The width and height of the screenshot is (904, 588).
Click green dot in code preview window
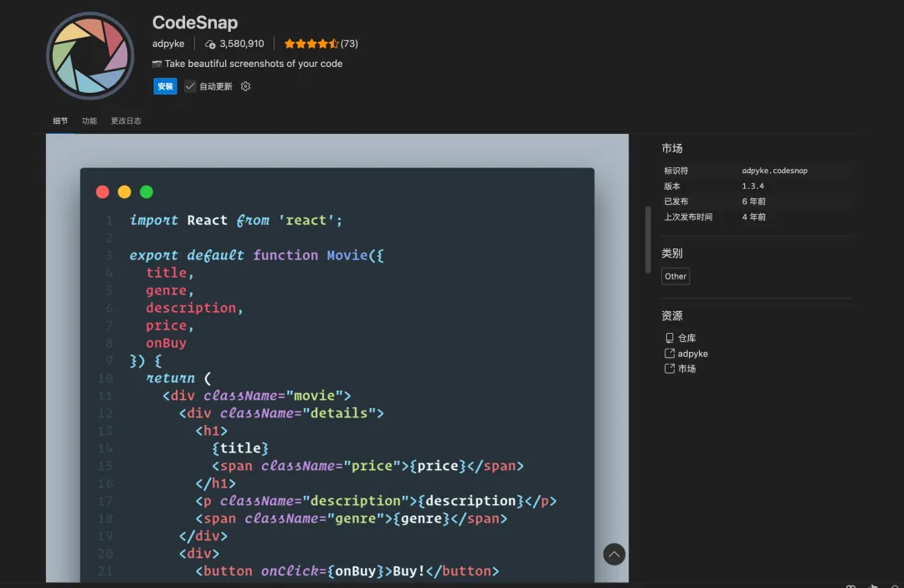pos(146,192)
